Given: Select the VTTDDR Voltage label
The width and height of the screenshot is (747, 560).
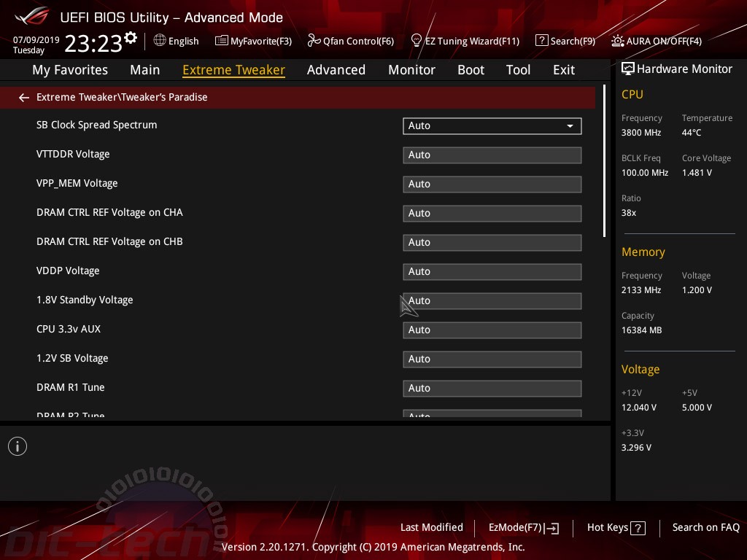Looking at the screenshot, I should [73, 155].
